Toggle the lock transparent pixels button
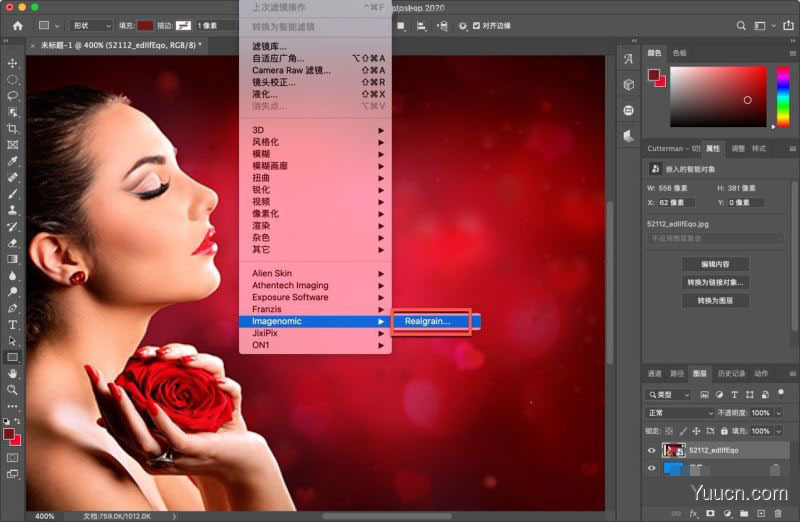This screenshot has height=522, width=800. pyautogui.click(x=669, y=431)
